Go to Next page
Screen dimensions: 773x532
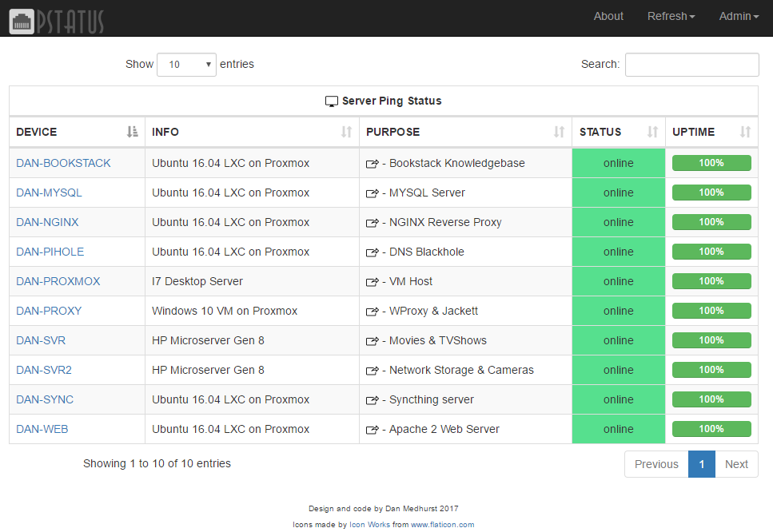pyautogui.click(x=736, y=464)
